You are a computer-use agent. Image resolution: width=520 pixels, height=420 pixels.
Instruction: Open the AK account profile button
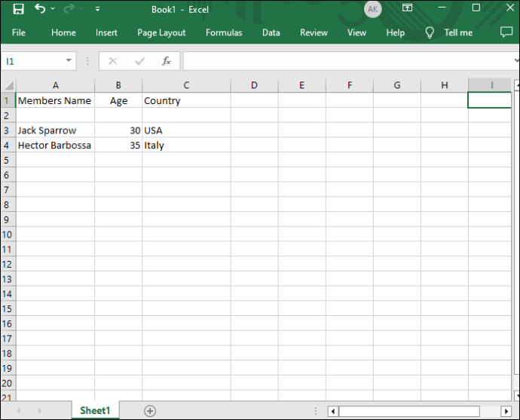click(373, 9)
